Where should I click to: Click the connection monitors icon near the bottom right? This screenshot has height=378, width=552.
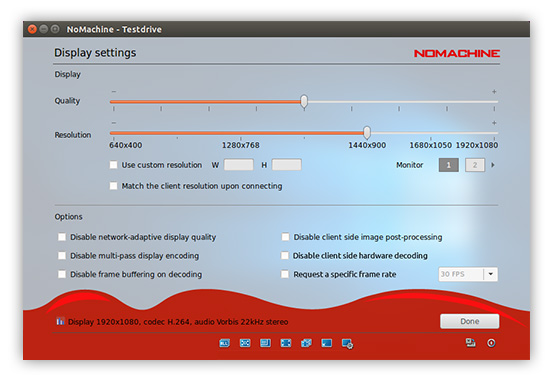[x=471, y=342]
